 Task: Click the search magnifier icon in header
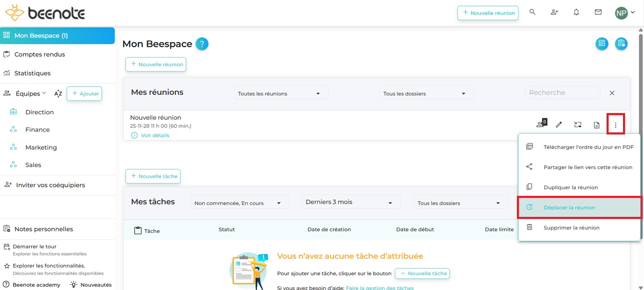point(532,13)
